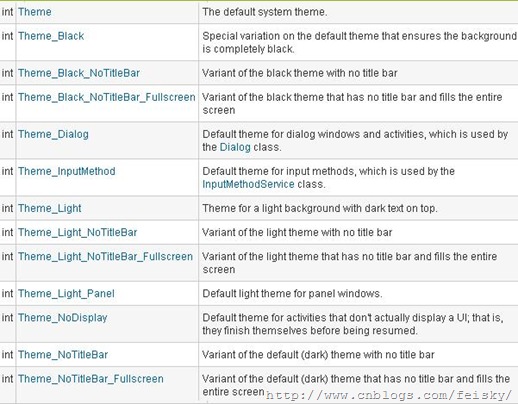The height and width of the screenshot is (404, 518).
Task: Click description 'Variant of the black theme with no title bar'
Action: (300, 73)
